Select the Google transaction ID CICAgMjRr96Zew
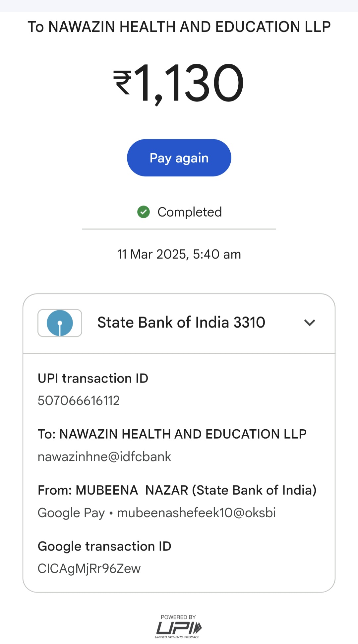The image size is (358, 644). [89, 569]
